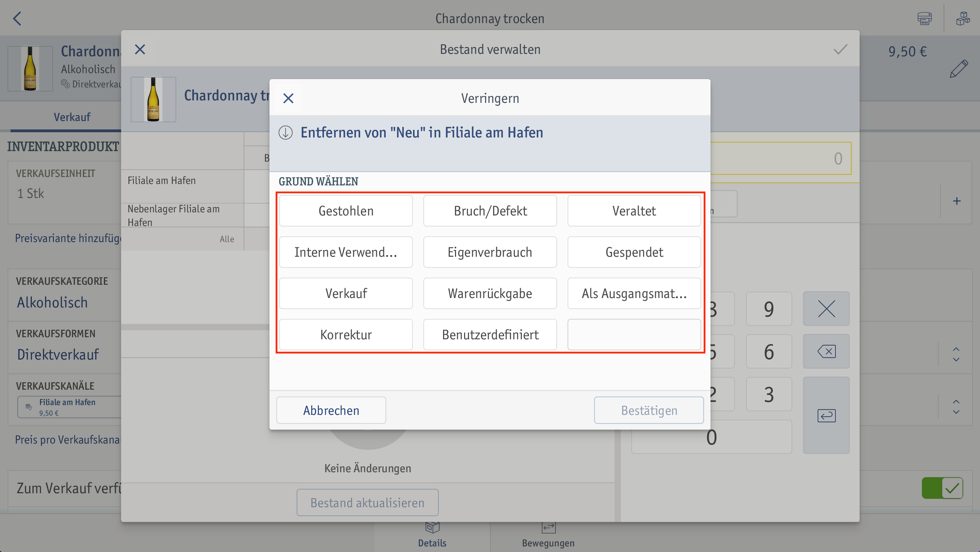Select 'Verkauf' as removal reason
Viewport: 980px width, 552px height.
tap(346, 293)
